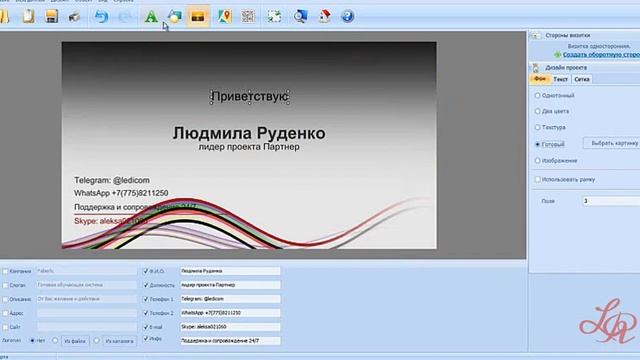640x360 pixels.
Task: Add text with green letter A tool
Action: pyautogui.click(x=151, y=17)
